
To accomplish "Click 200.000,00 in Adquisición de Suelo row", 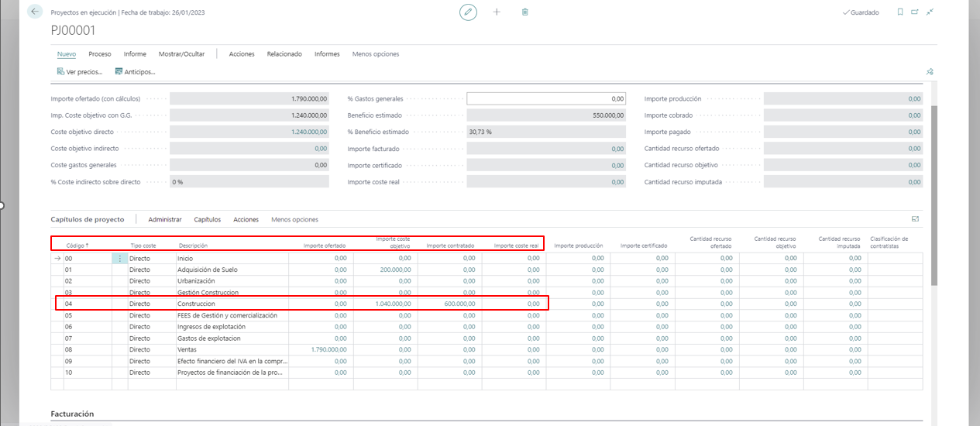I will (395, 270).
